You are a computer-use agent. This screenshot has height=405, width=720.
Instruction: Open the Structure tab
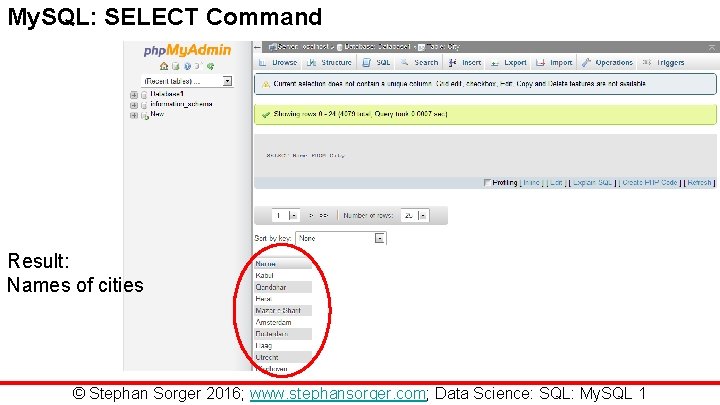(x=329, y=62)
